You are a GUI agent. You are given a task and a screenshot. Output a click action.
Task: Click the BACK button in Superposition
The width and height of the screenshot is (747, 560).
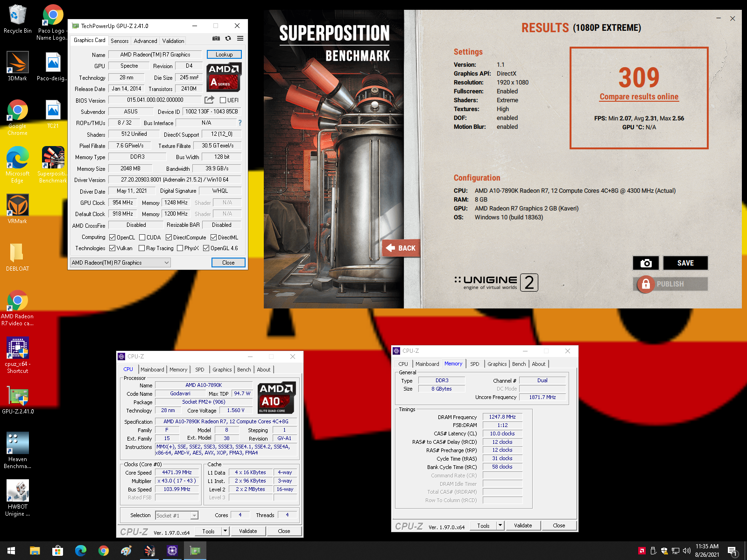pos(401,248)
